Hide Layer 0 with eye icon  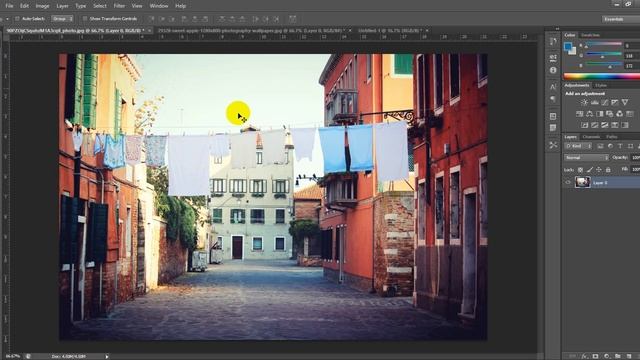click(x=568, y=182)
